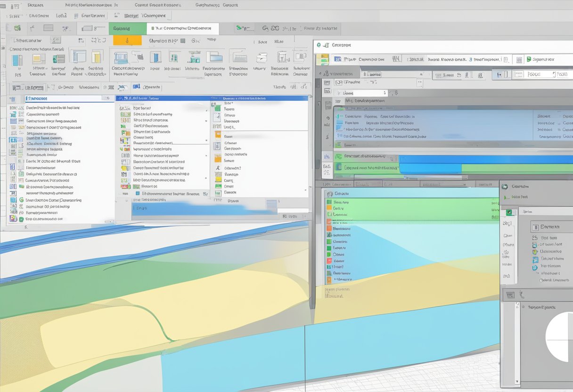Screen dimensions: 573x392
Task: Click the teal cart-shaped icon in the ribbon
Action: click(194, 58)
